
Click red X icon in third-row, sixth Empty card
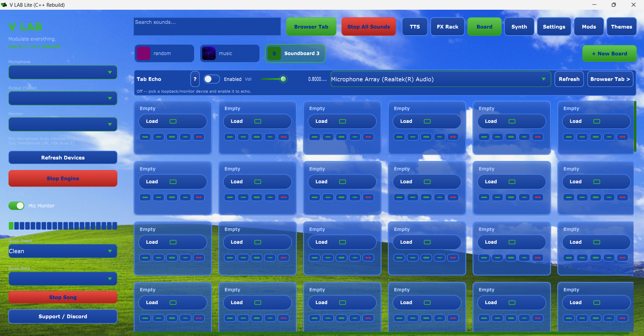coord(623,258)
